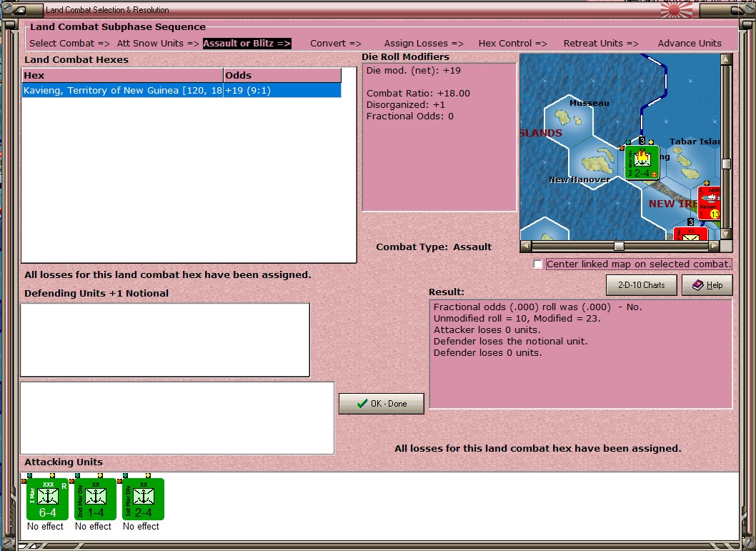Click the New Hanover hex on map
The image size is (756, 551).
(594, 162)
